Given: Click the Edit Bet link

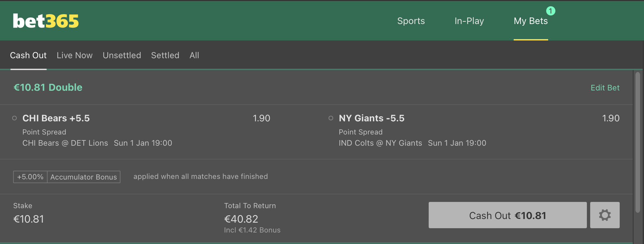Looking at the screenshot, I should (605, 88).
